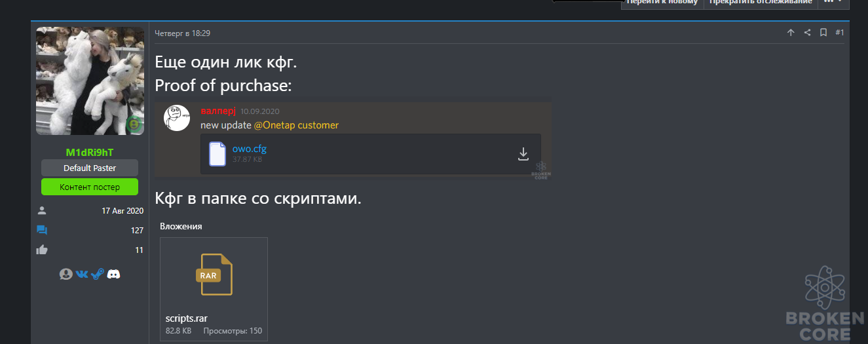The height and width of the screenshot is (344, 868).
Task: Download the scripts.rar attachment
Action: [187, 318]
